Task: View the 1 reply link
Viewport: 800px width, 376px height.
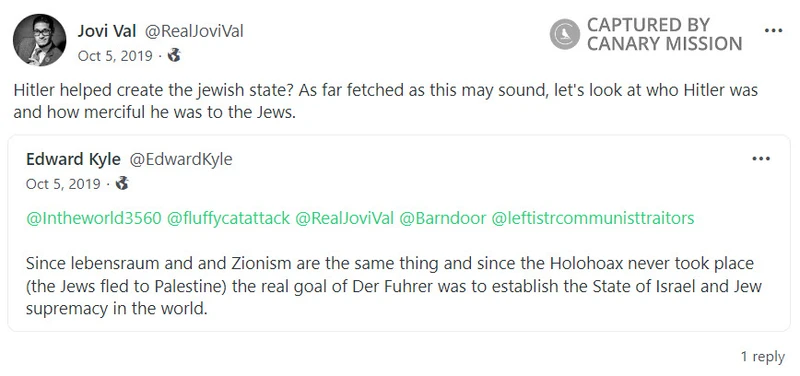Action: click(x=762, y=357)
